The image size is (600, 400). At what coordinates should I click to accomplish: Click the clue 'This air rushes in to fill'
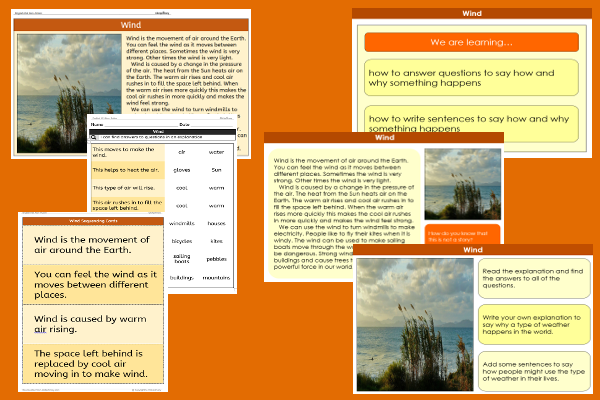point(128,205)
